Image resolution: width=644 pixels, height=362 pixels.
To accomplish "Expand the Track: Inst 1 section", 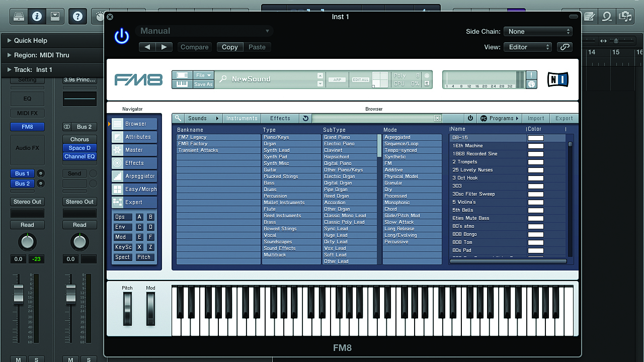I will click(x=10, y=69).
